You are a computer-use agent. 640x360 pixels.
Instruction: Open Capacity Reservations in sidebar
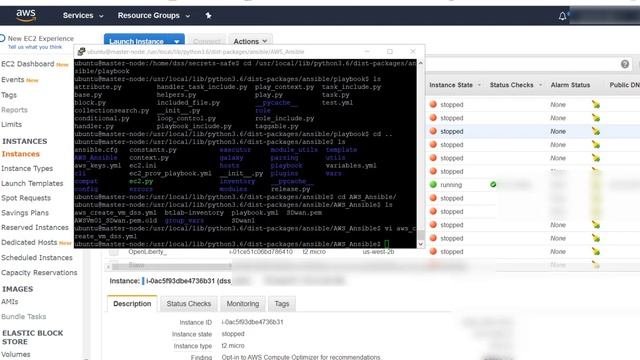coord(39,272)
